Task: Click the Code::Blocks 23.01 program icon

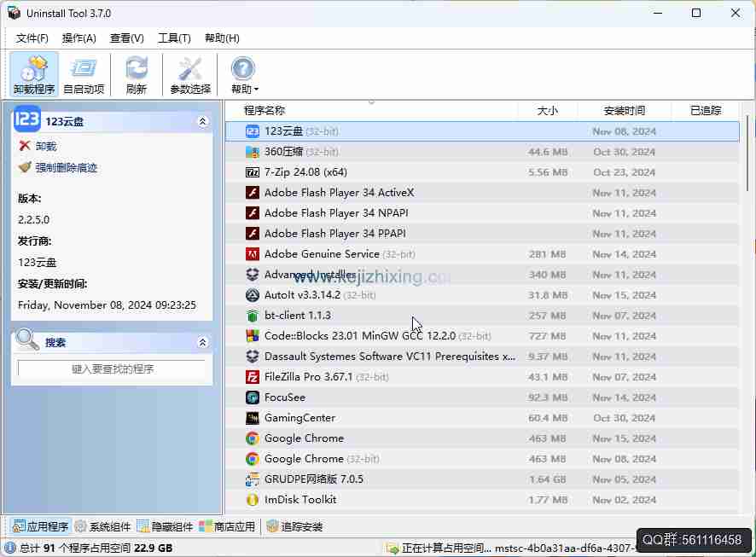Action: point(253,336)
